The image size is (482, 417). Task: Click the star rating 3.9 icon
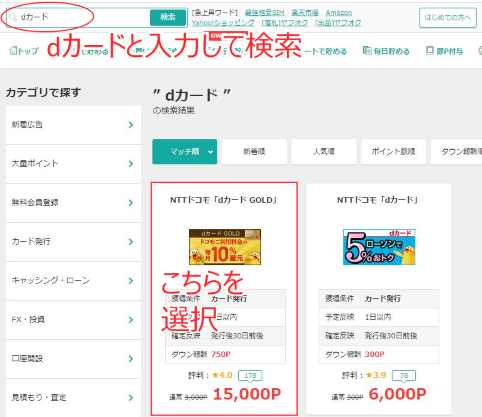[x=369, y=375]
